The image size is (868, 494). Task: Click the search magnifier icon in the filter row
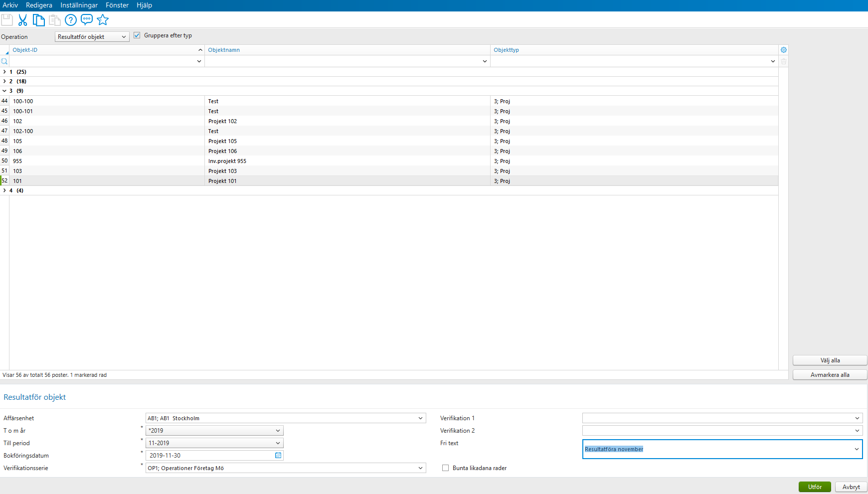click(x=4, y=61)
